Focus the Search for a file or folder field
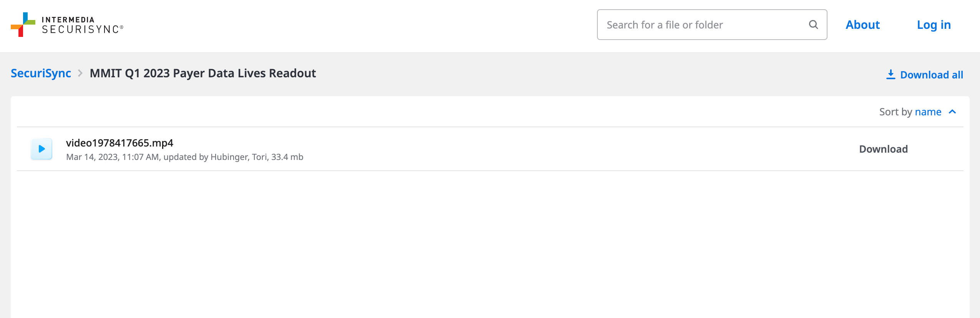 coord(712,25)
